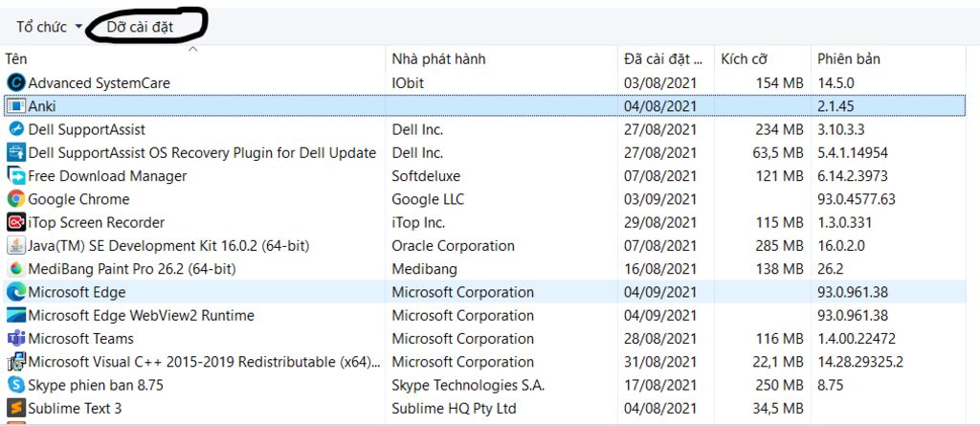Click Oracle Corporation publisher cell

point(453,246)
